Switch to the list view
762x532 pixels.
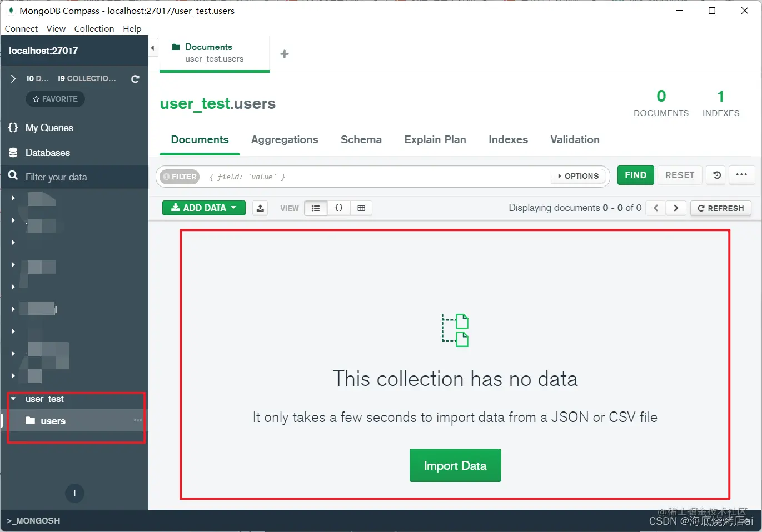[316, 208]
